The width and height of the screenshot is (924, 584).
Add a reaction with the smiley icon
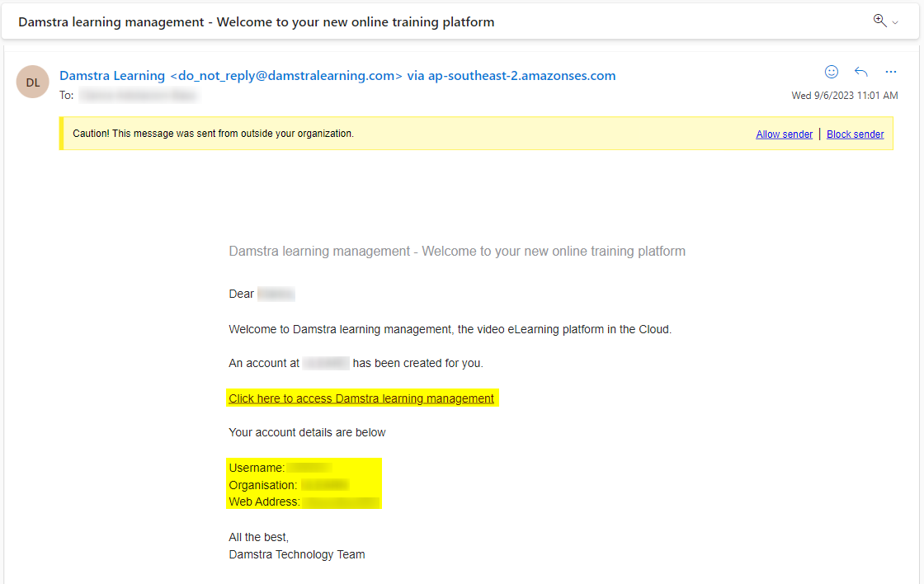click(832, 72)
